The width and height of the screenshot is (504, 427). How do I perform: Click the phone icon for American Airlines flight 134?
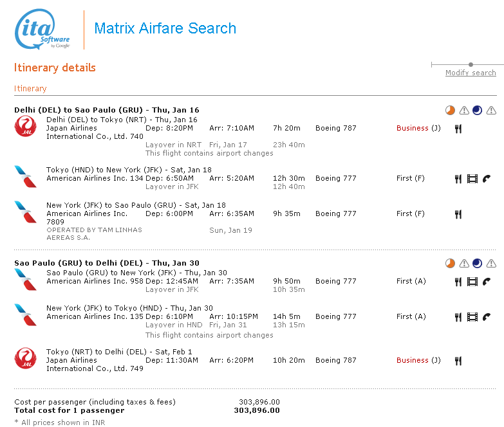[487, 179]
